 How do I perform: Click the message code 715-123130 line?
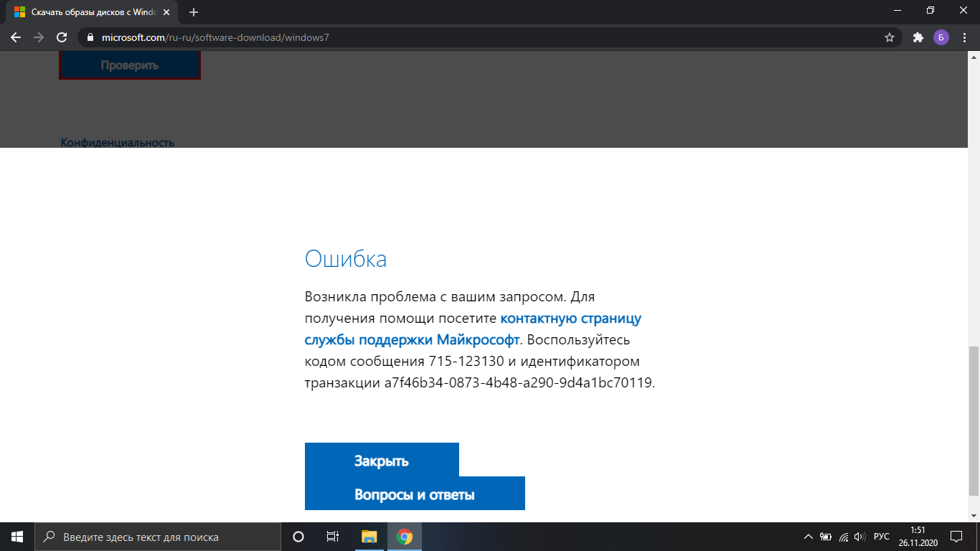pos(472,360)
